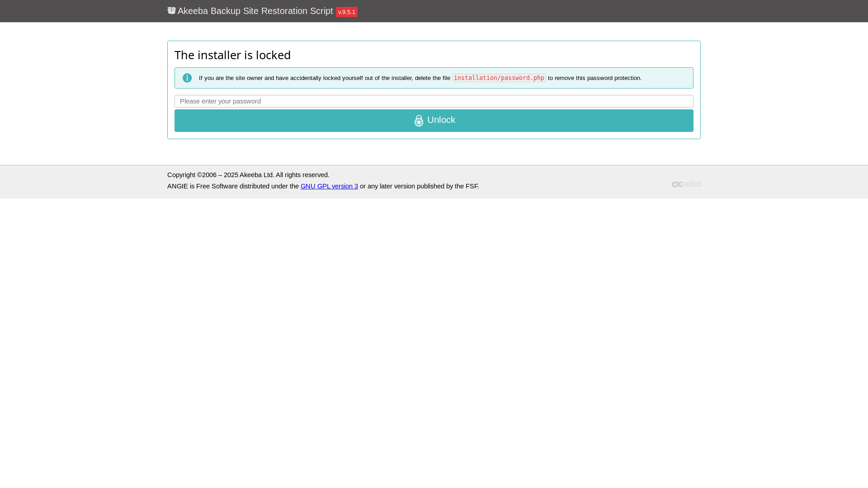The height and width of the screenshot is (488, 868).
Task: Click 'ANGIE is Free Software' footer text
Action: coord(203,186)
